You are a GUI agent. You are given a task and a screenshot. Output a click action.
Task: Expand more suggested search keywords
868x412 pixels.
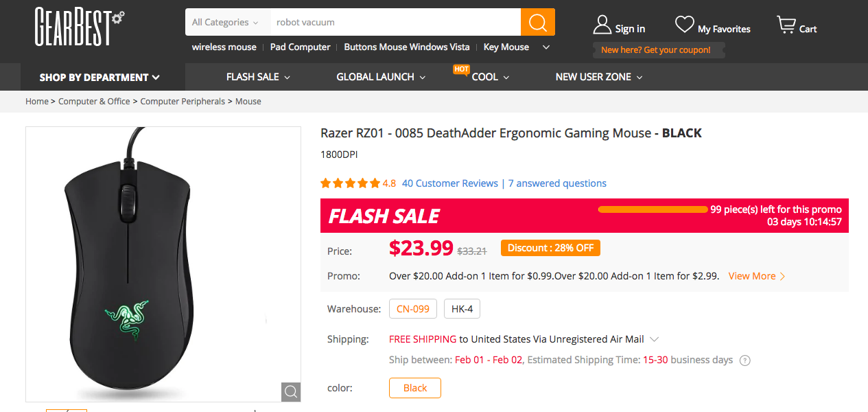[x=546, y=47]
